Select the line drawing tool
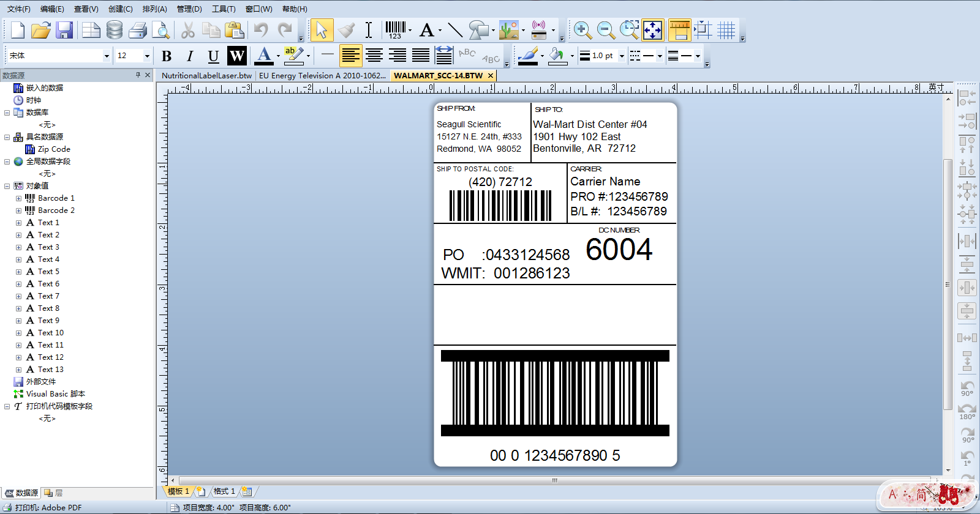 click(455, 30)
